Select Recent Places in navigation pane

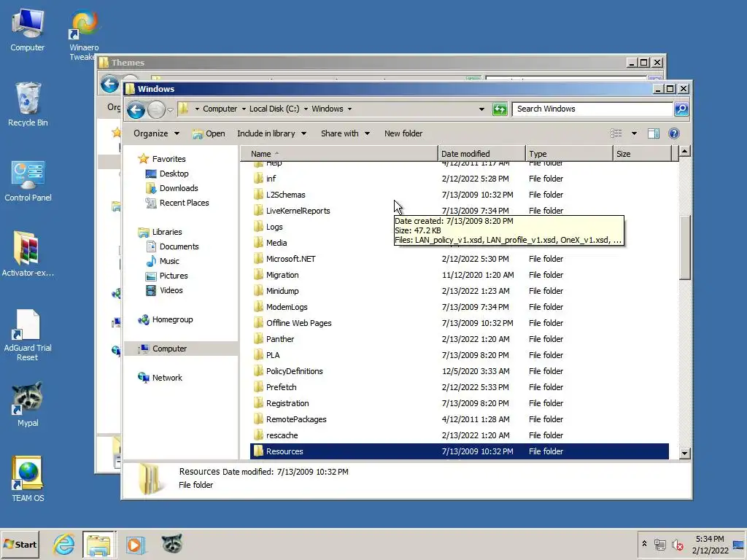[x=177, y=203]
